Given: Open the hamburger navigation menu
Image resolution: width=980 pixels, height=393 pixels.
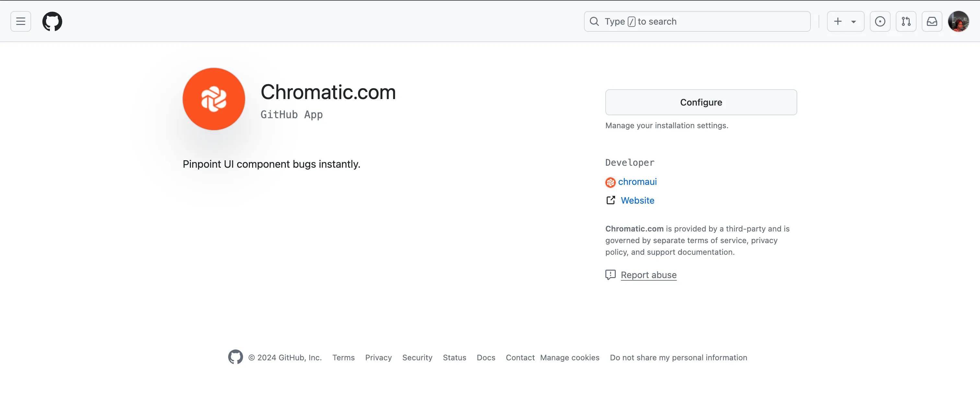Looking at the screenshot, I should point(20,21).
